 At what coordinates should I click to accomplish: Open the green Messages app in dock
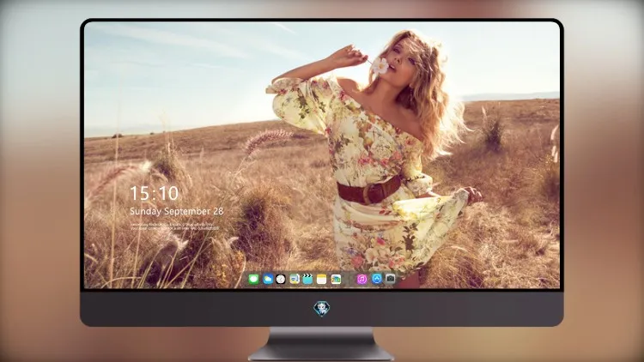[253, 280]
